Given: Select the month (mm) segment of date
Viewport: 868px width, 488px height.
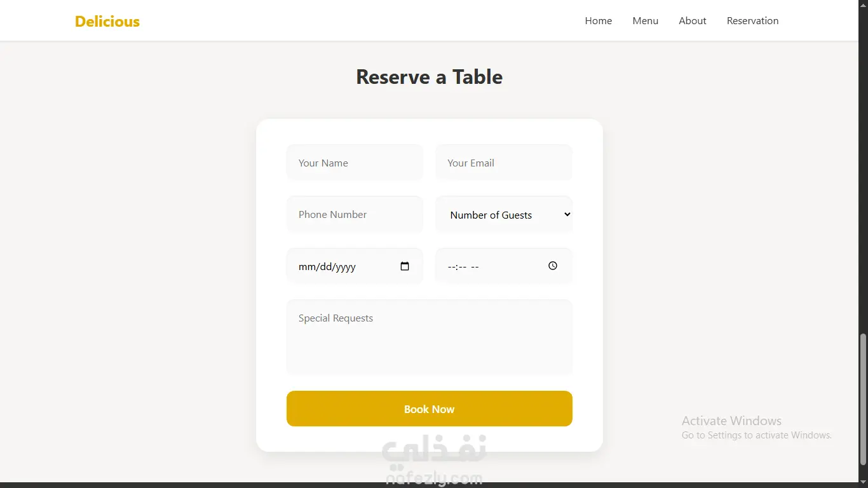Looking at the screenshot, I should (306, 267).
